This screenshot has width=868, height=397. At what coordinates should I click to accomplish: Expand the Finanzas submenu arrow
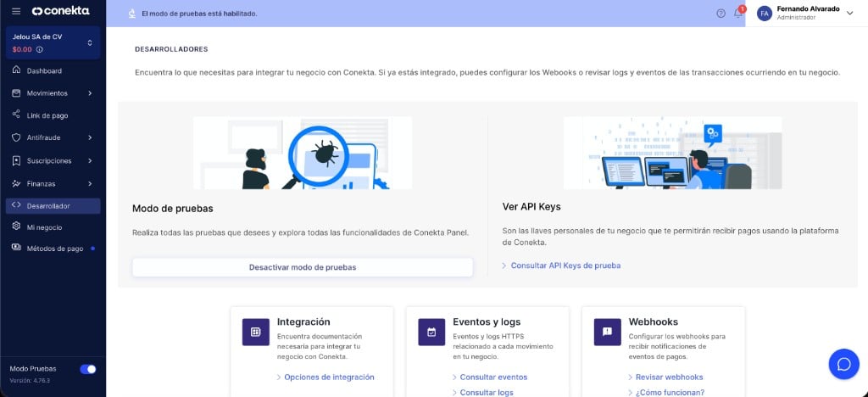click(90, 183)
